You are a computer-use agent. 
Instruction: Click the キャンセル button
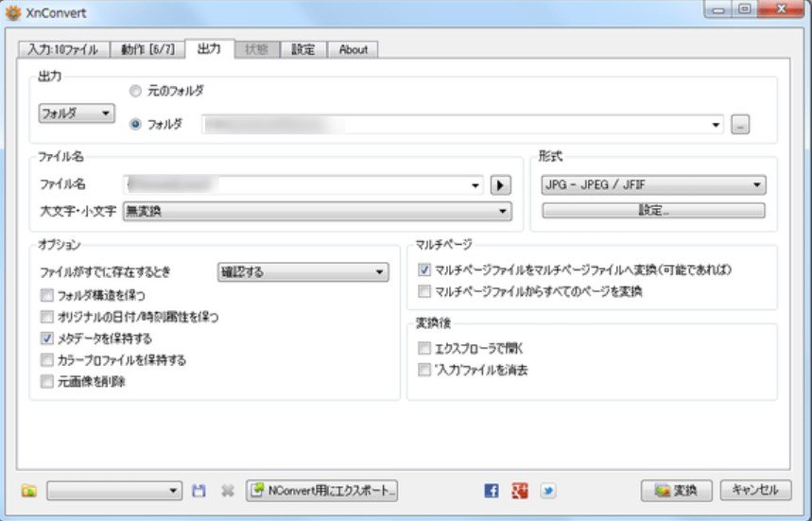(x=755, y=490)
